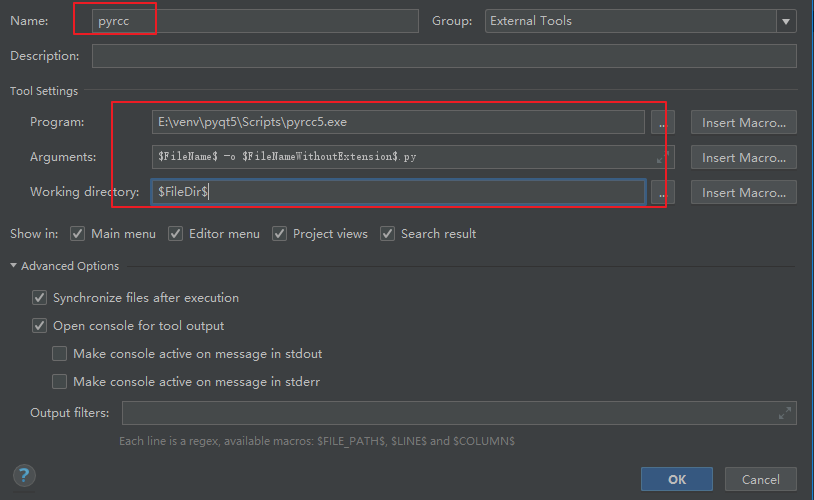Collapse the Advanced Options section
Screen dimensions: 814x500
pos(13,266)
